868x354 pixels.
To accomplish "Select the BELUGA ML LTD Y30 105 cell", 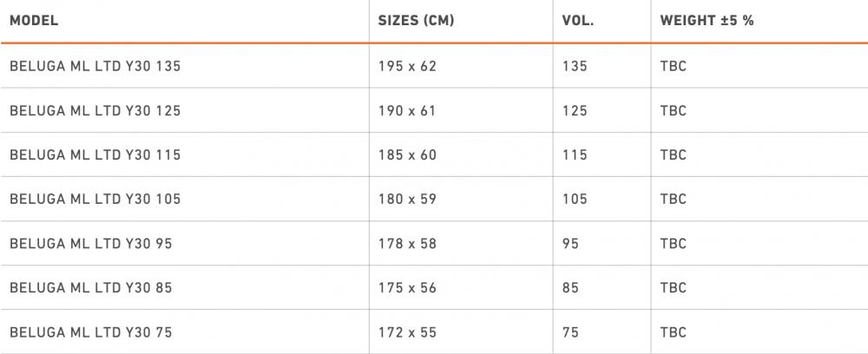I will tap(95, 199).
